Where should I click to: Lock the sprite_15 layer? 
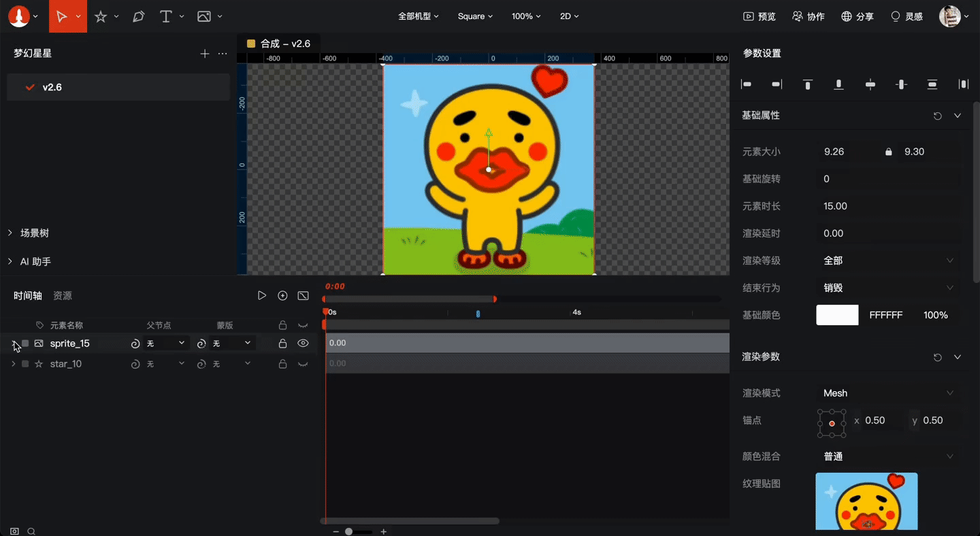click(x=282, y=344)
